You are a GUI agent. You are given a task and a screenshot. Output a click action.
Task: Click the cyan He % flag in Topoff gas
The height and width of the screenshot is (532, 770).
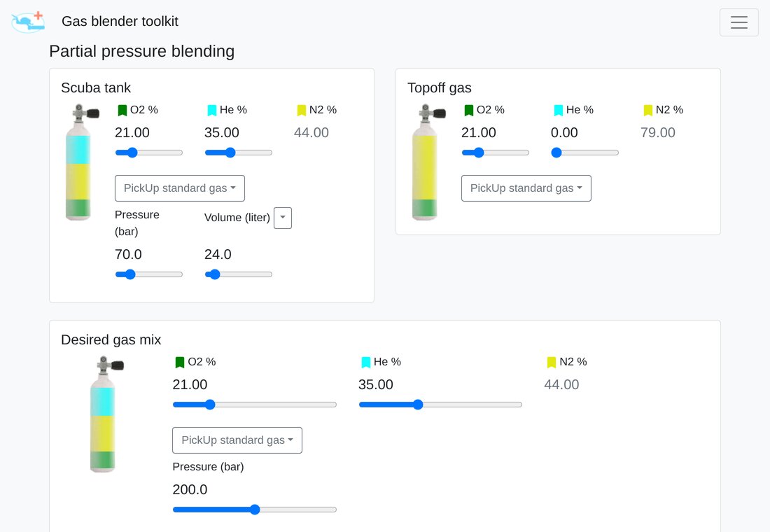click(559, 110)
